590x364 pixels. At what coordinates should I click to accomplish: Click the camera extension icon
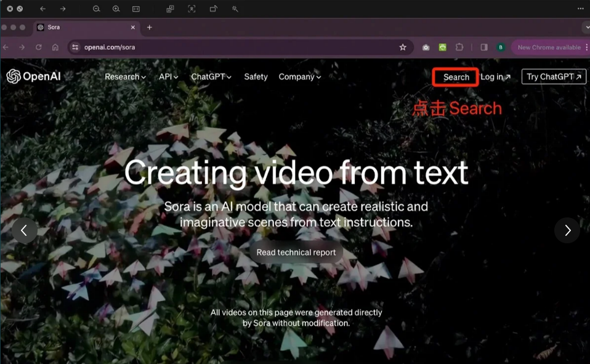tap(426, 47)
